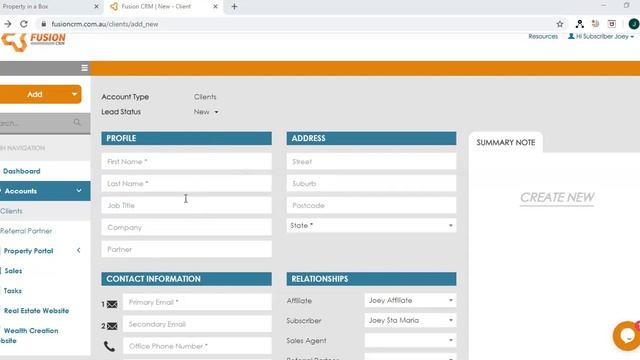
Task: Click the Partner field
Action: [x=187, y=249]
